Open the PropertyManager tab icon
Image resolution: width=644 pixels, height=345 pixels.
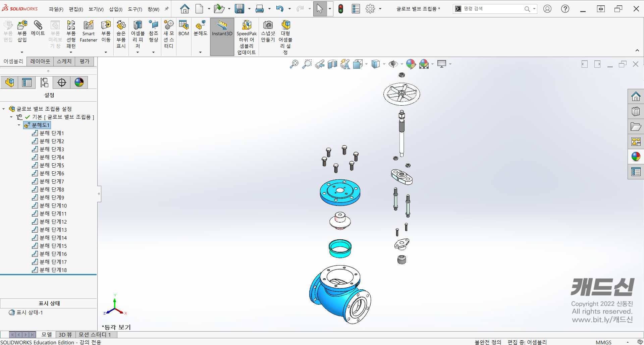tap(27, 82)
